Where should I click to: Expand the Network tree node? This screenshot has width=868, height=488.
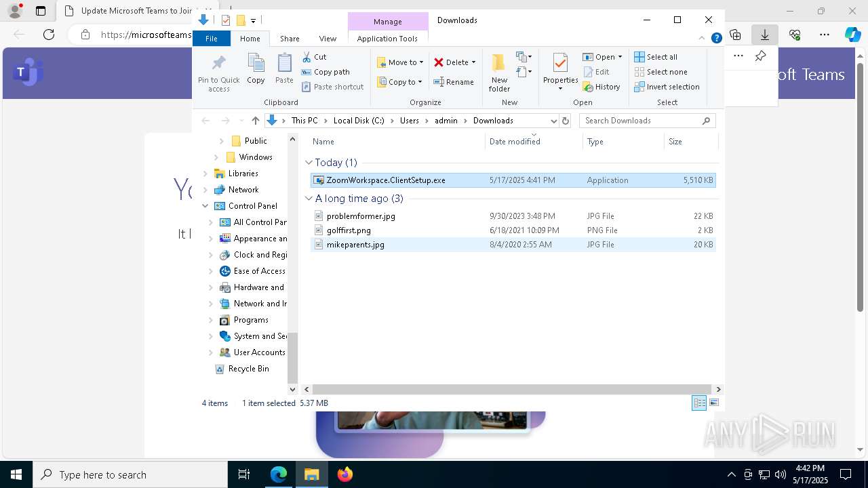pos(205,190)
